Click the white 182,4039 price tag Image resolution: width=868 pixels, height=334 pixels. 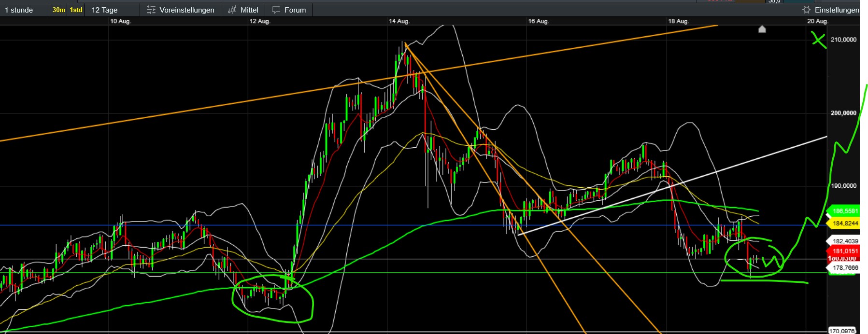pyautogui.click(x=844, y=241)
